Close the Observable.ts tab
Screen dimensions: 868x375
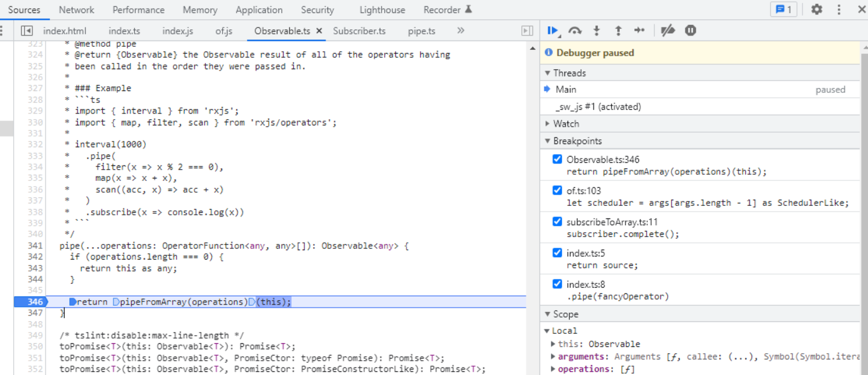(x=319, y=31)
